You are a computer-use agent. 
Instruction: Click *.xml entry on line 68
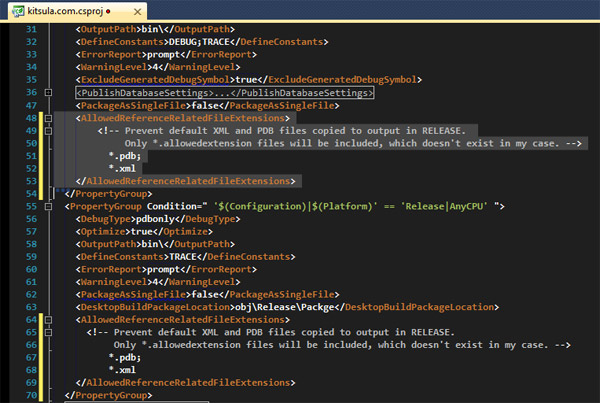tap(122, 370)
